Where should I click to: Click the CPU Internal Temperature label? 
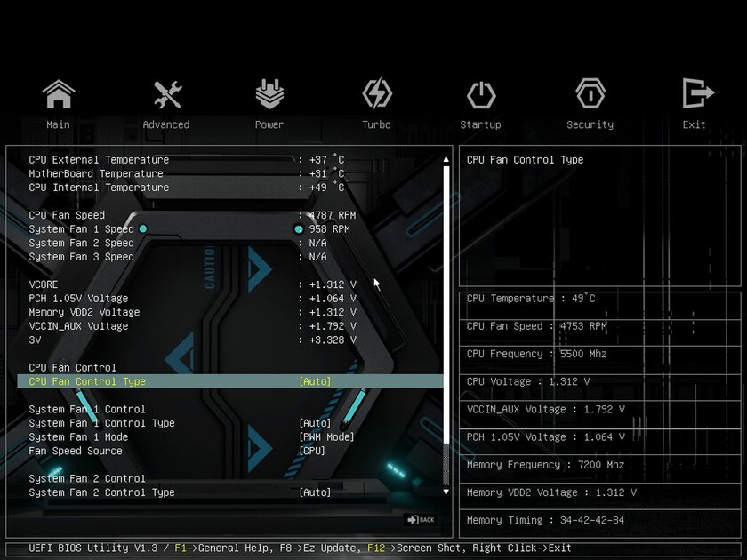[99, 188]
